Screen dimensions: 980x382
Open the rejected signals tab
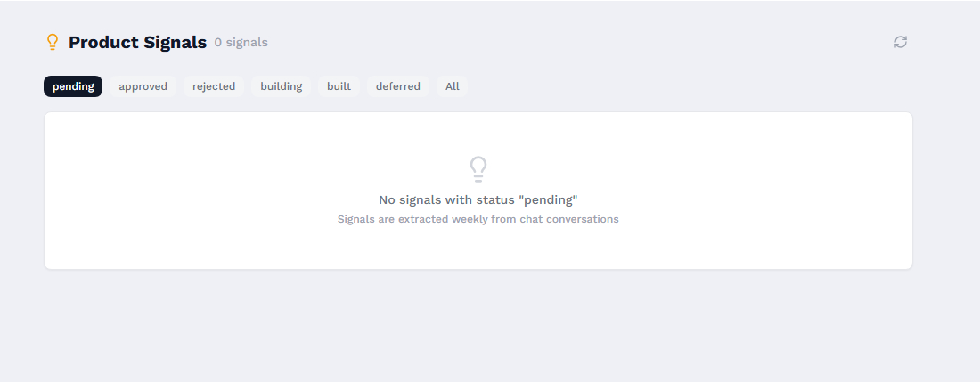[x=214, y=86]
